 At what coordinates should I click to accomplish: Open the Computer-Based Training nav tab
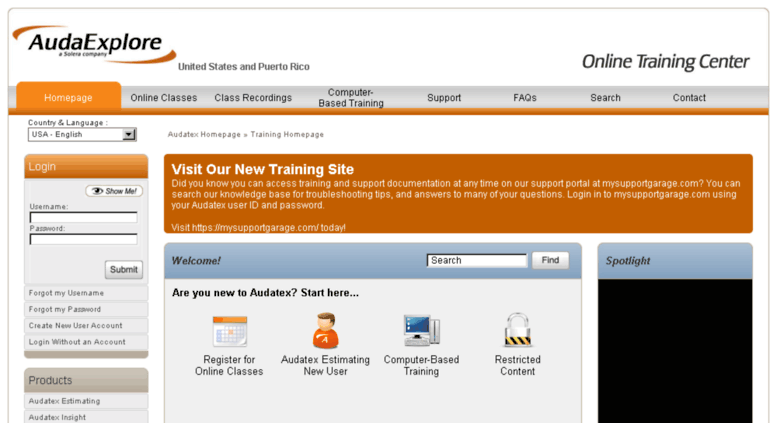coord(351,98)
